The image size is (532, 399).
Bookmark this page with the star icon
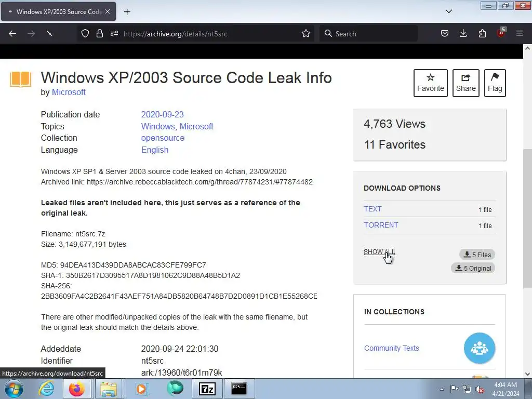point(305,34)
